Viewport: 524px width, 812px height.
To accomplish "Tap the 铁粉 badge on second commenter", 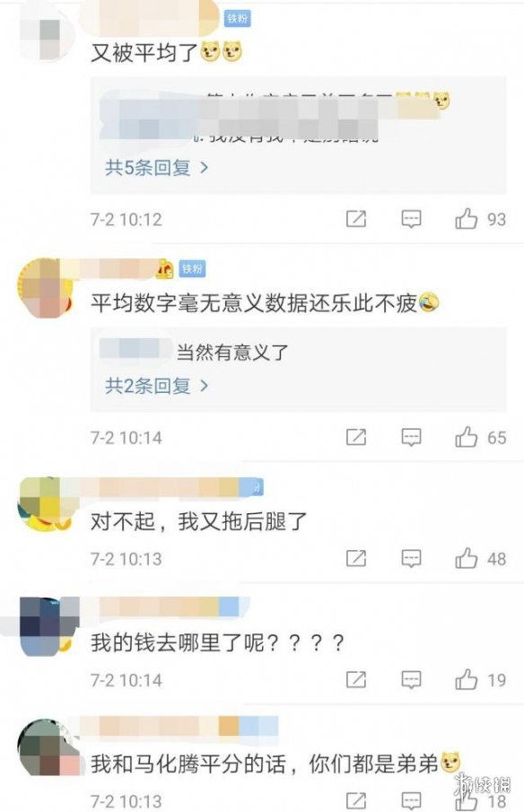I will pos(192,269).
